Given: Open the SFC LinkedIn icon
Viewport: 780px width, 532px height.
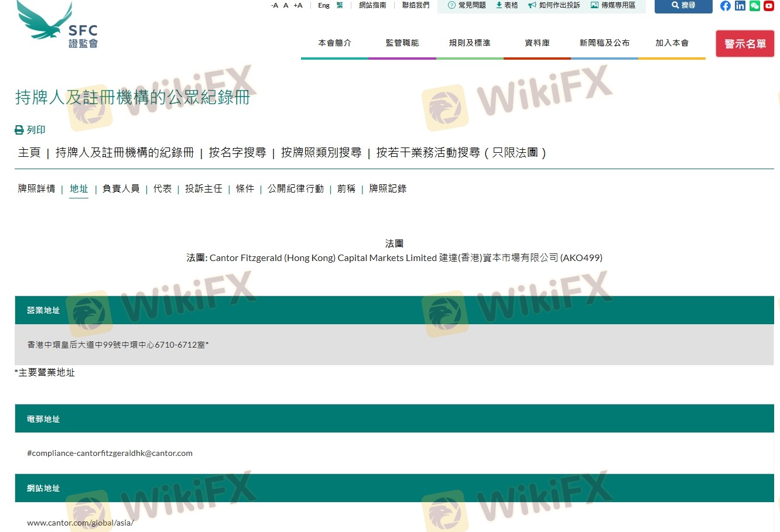Looking at the screenshot, I should click(x=740, y=6).
